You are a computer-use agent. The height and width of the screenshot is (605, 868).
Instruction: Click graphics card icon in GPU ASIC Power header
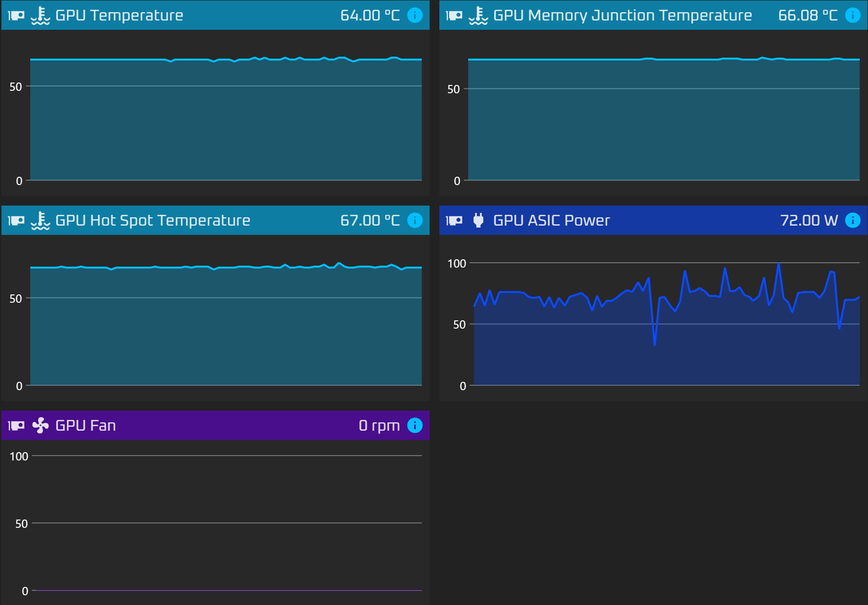(x=454, y=221)
